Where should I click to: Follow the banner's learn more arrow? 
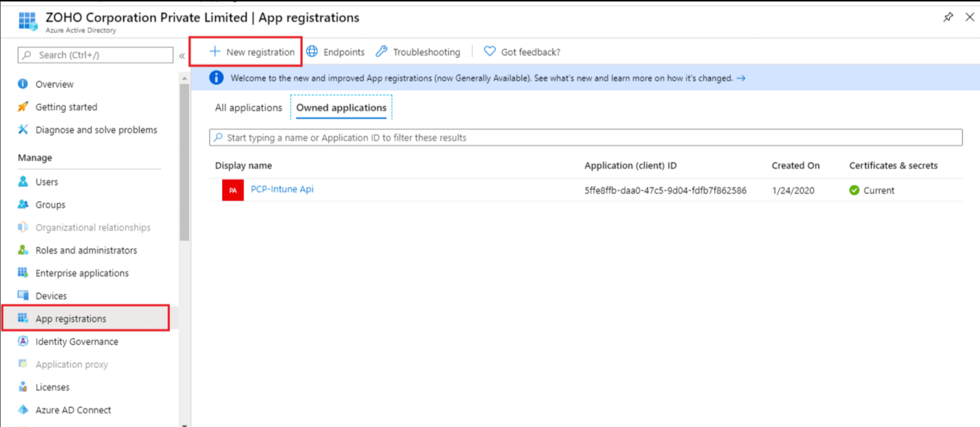pos(741,78)
